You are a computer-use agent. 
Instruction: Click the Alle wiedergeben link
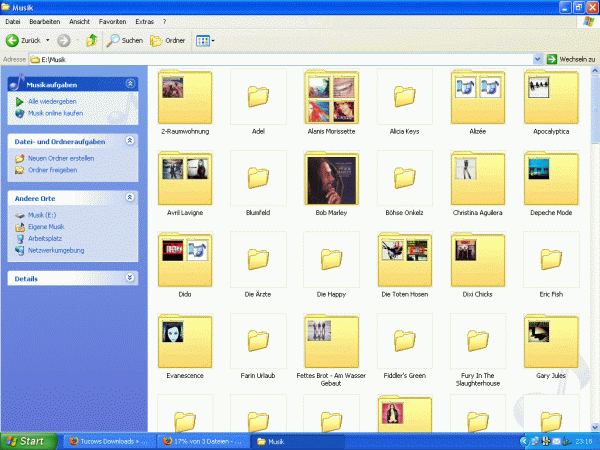point(52,101)
